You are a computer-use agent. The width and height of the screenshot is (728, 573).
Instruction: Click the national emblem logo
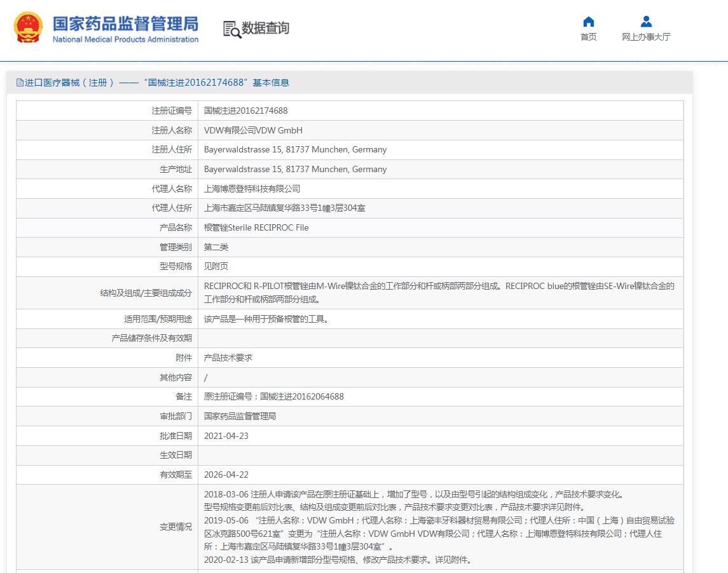pyautogui.click(x=29, y=28)
